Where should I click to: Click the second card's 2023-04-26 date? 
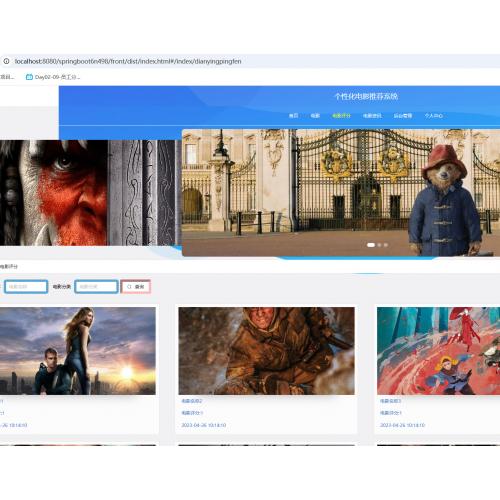pyautogui.click(x=204, y=425)
